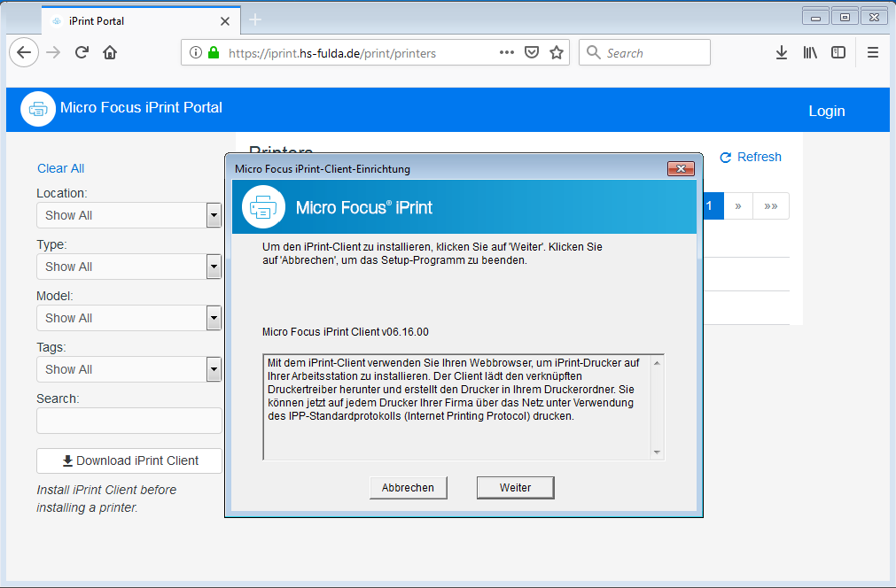The width and height of the screenshot is (896, 588).
Task: Toggle the browser sidebar icon
Action: (x=838, y=53)
